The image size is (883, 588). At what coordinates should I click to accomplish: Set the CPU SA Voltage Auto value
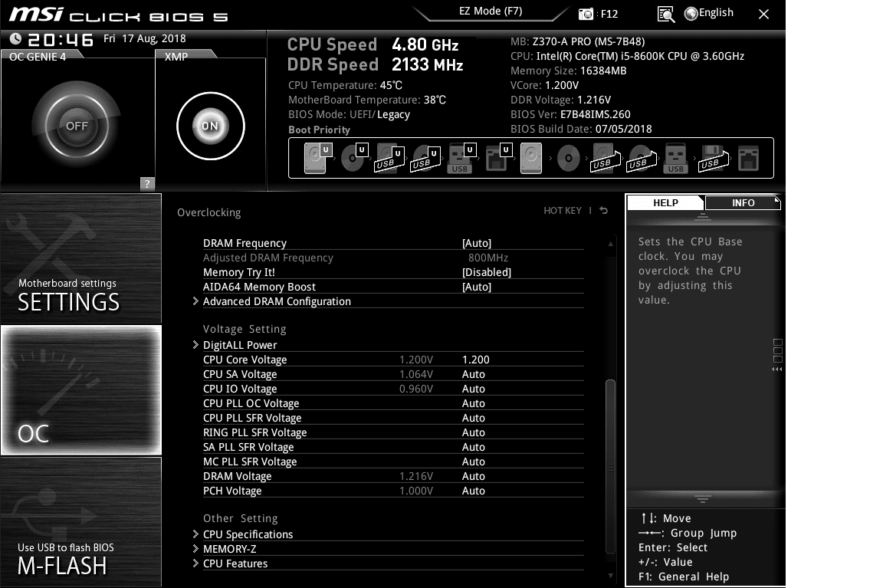click(x=474, y=375)
